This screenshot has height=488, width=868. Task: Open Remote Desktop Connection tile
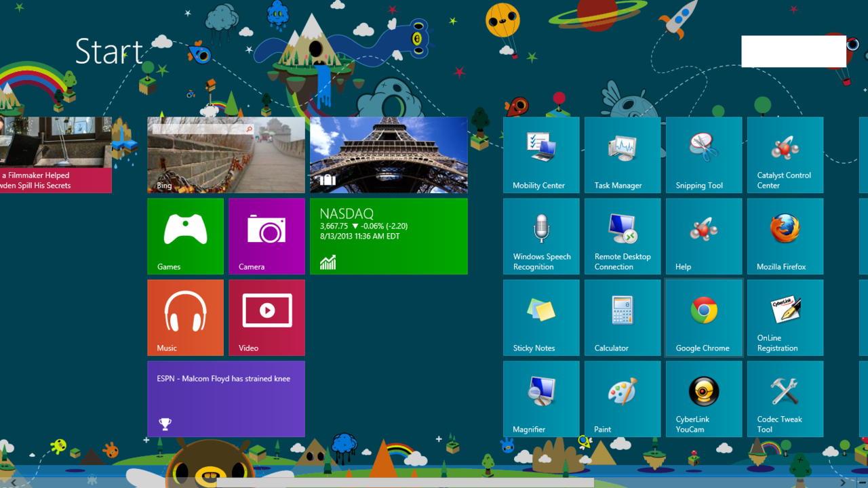tap(623, 237)
